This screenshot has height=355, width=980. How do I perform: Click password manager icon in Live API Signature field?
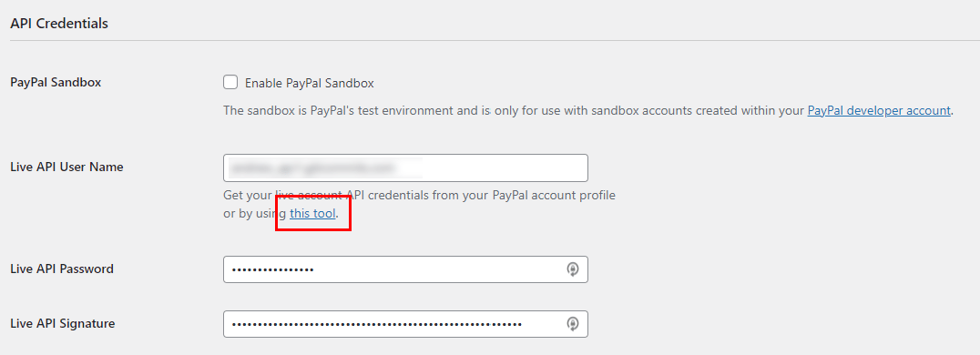[x=573, y=324]
